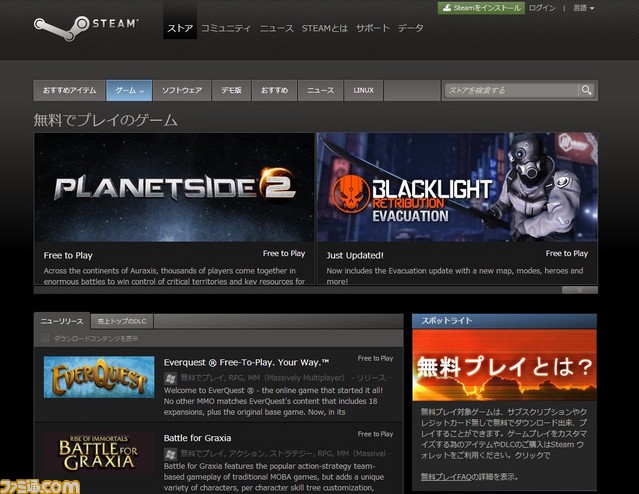Open the ログイン link

click(x=542, y=8)
